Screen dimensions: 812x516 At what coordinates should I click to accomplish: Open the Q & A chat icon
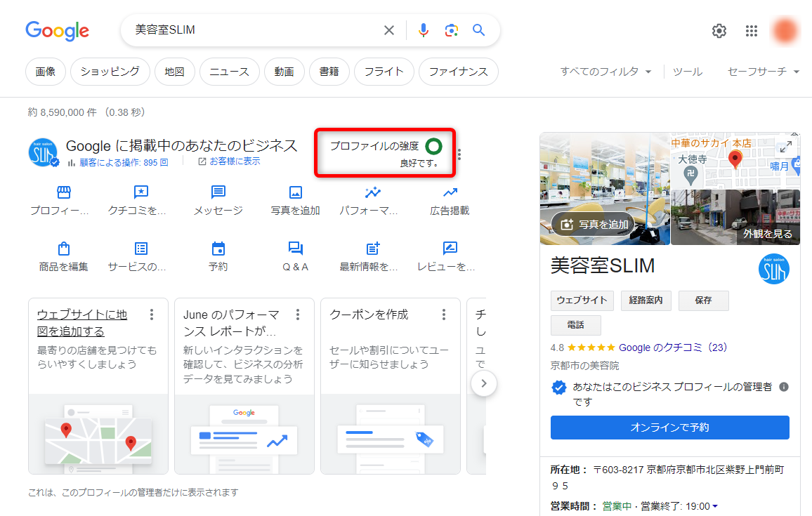pos(296,249)
